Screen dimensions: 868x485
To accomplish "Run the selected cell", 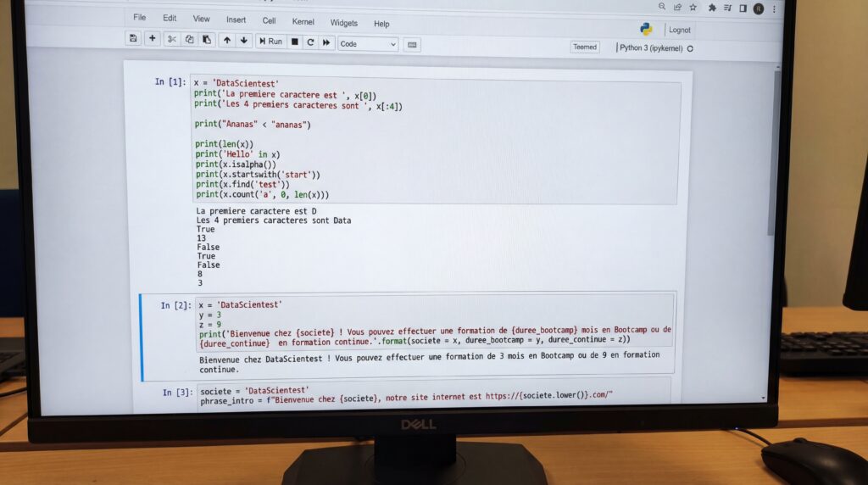I will click(x=271, y=42).
